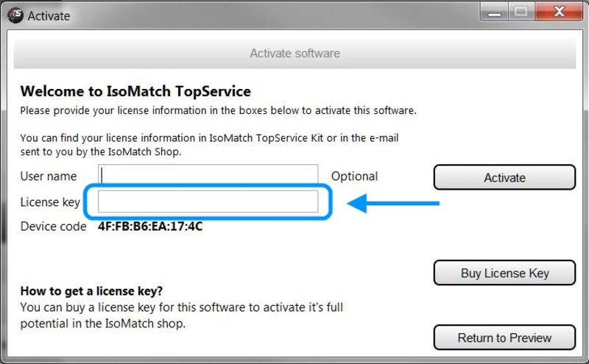Click the Activate software header bar
The height and width of the screenshot is (364, 589).
point(294,53)
